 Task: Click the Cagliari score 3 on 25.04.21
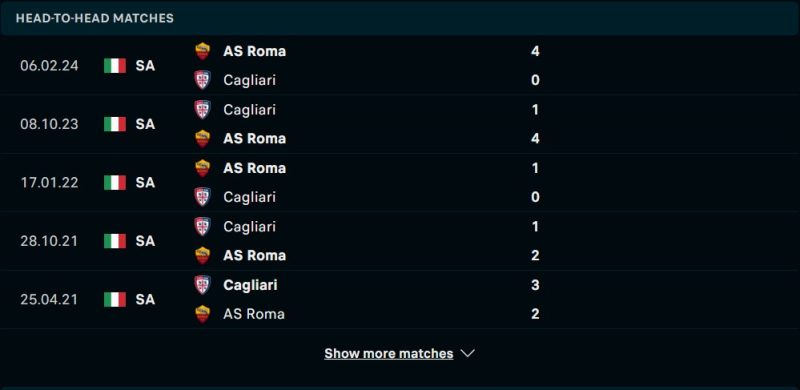(x=535, y=285)
